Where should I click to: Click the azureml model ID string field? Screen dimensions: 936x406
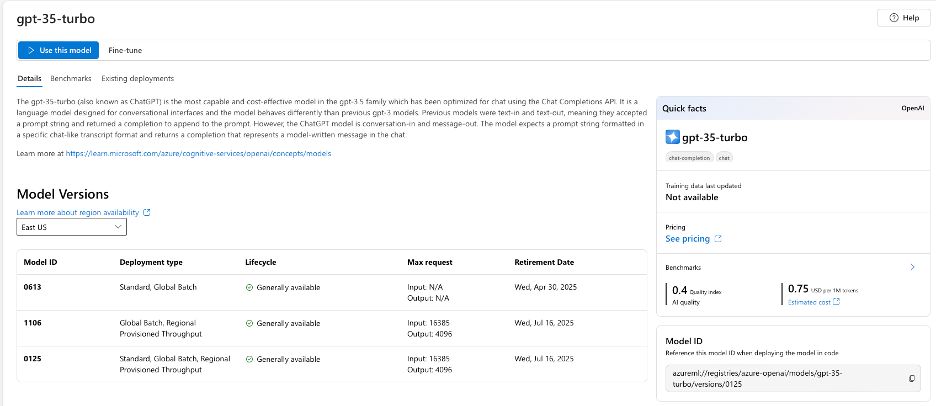tap(793, 379)
